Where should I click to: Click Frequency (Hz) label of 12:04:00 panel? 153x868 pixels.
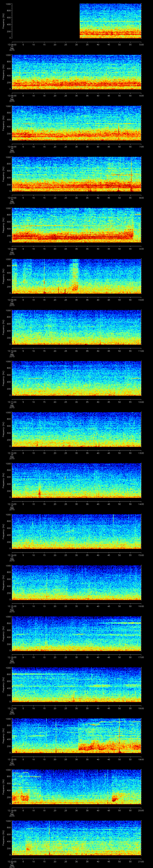pyautogui.click(x=3, y=21)
